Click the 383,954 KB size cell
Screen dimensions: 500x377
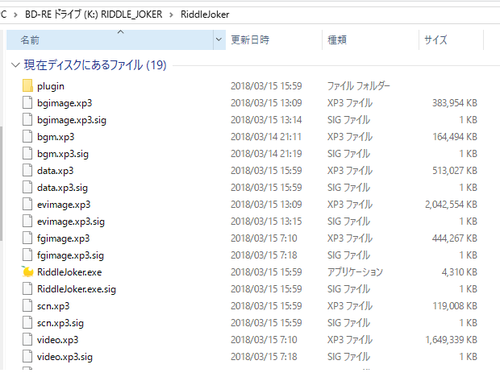(x=455, y=103)
